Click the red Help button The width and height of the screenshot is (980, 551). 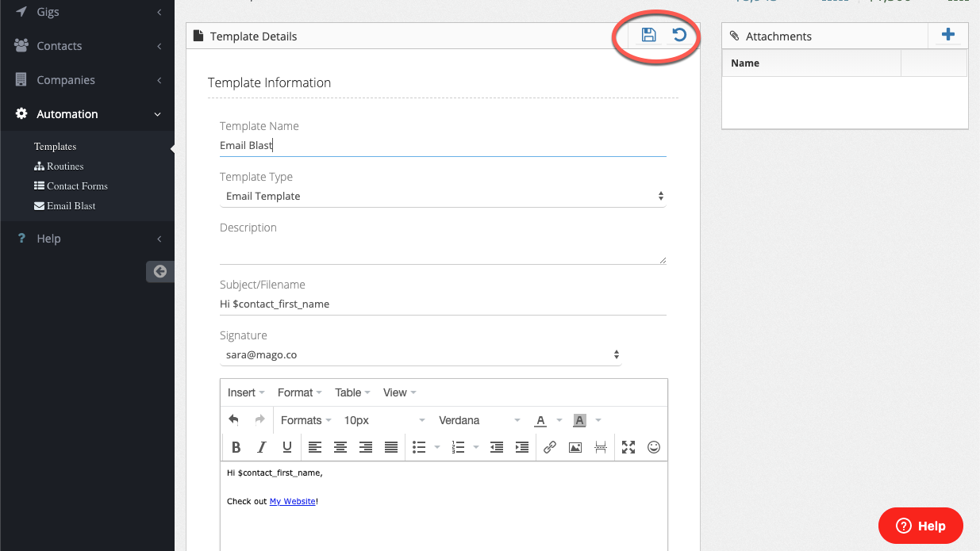[x=920, y=526]
